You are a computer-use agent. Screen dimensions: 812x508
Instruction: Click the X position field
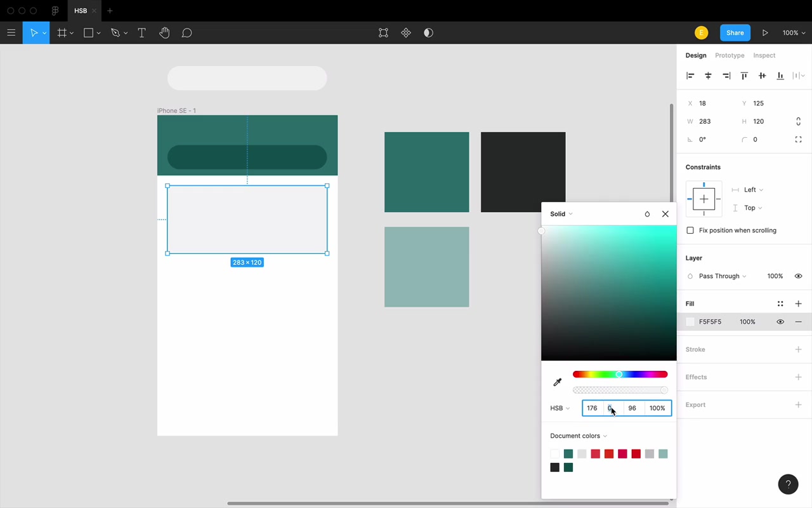[x=712, y=104]
